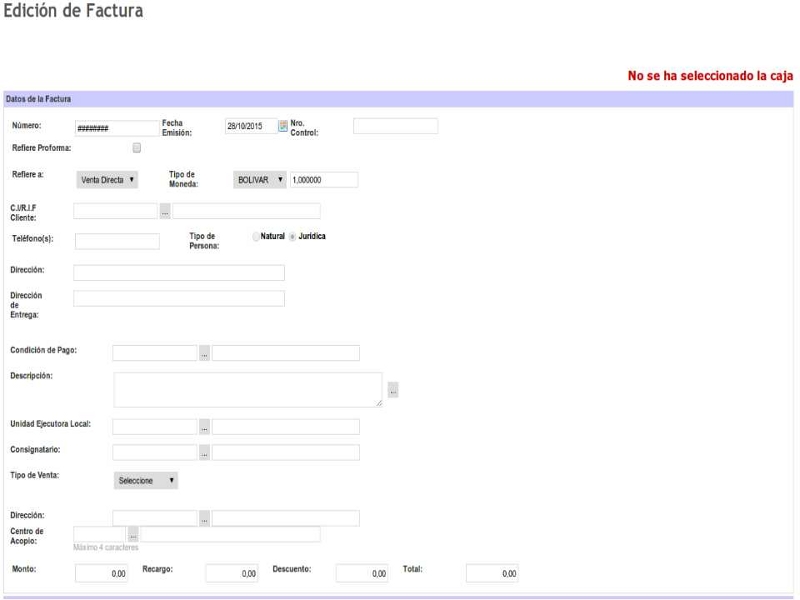Click the Dirección de Entrega field
The image size is (800, 600).
[x=179, y=298]
